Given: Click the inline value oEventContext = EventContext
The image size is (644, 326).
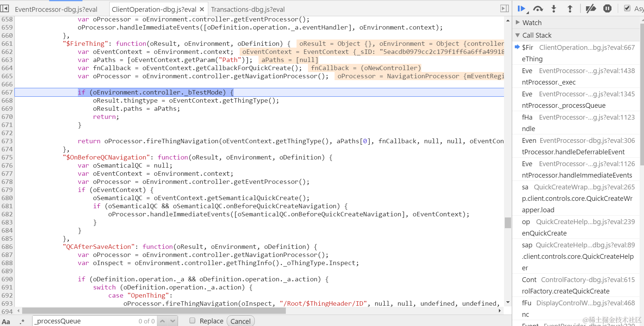Looking at the screenshot, I should click(371, 52).
